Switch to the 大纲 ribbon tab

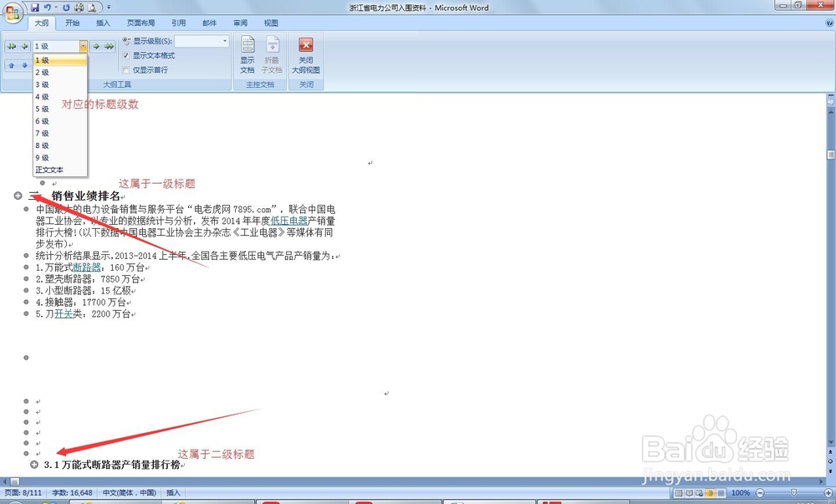click(x=42, y=23)
